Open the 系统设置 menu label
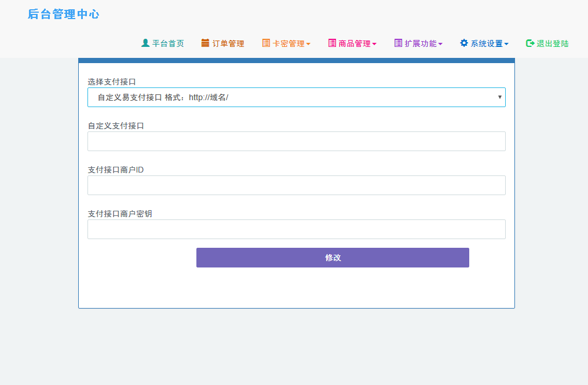 point(487,43)
